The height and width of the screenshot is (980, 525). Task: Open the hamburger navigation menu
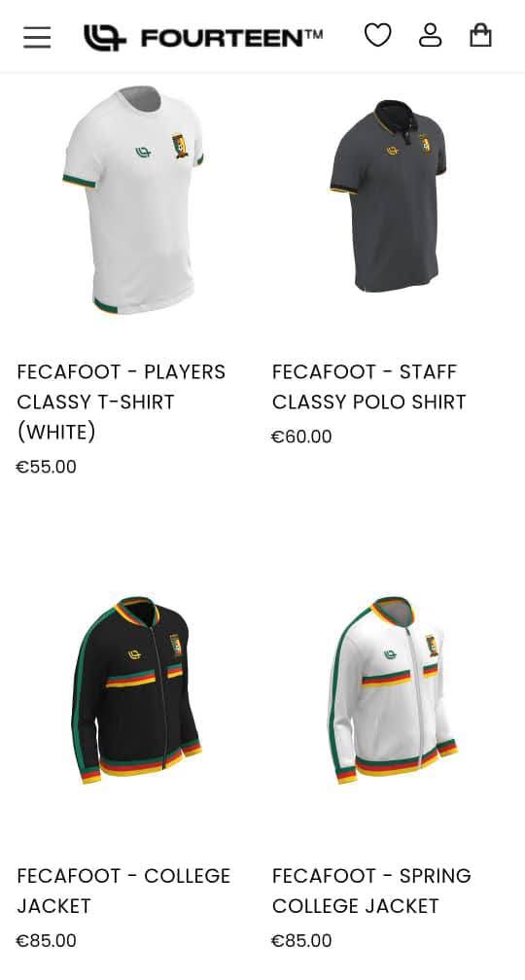(37, 38)
